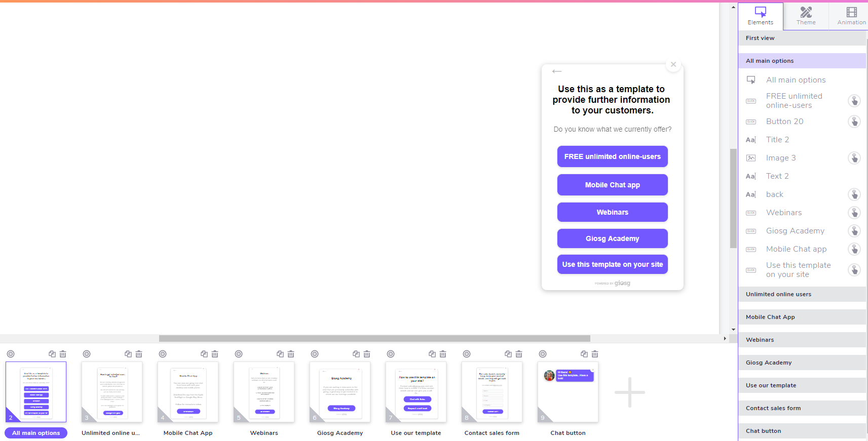
Task: Open Webinars view thumbnail
Action: 264,392
